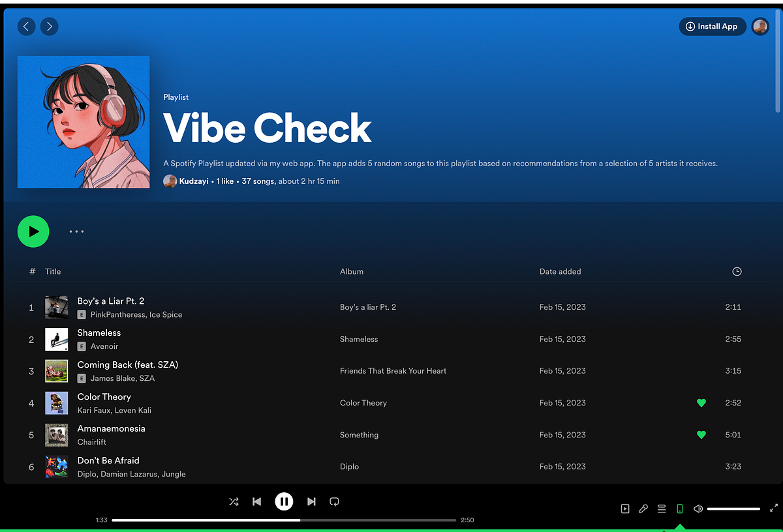Enable repeat mode
This screenshot has height=532, width=783.
(x=334, y=501)
